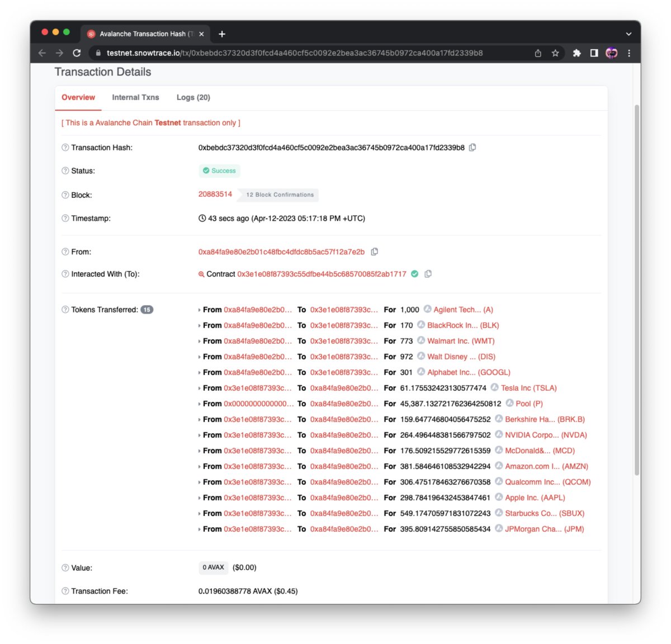Click the help icon beside Tokens Transferred
This screenshot has width=671, height=644.
65,310
